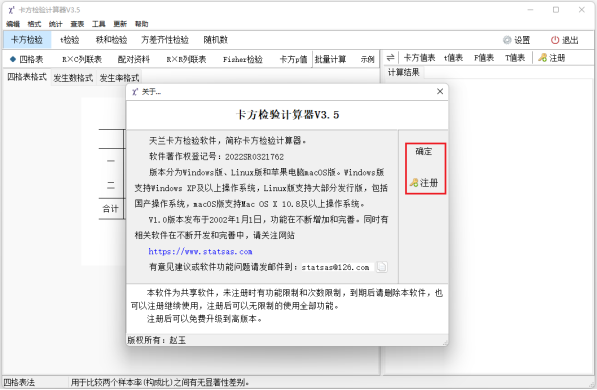Close the 关于 dialog with its X button
Screen dimensions: 597x390
(x=440, y=91)
